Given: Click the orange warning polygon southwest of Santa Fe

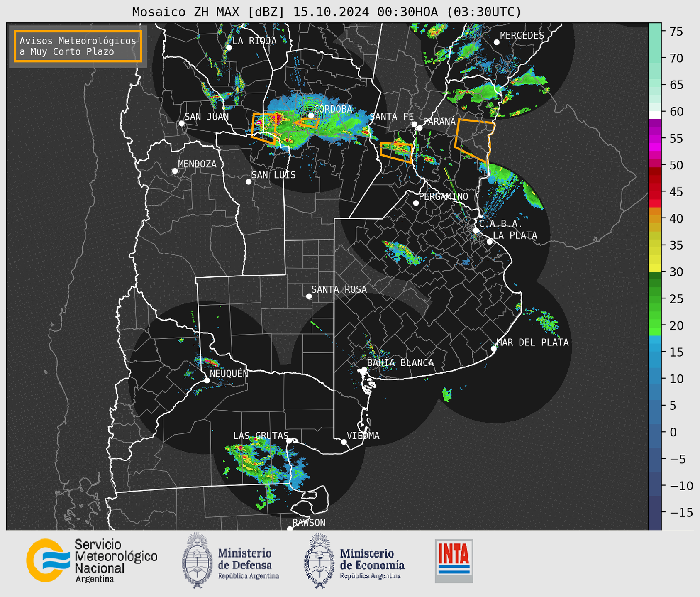Looking at the screenshot, I should coord(397,152).
